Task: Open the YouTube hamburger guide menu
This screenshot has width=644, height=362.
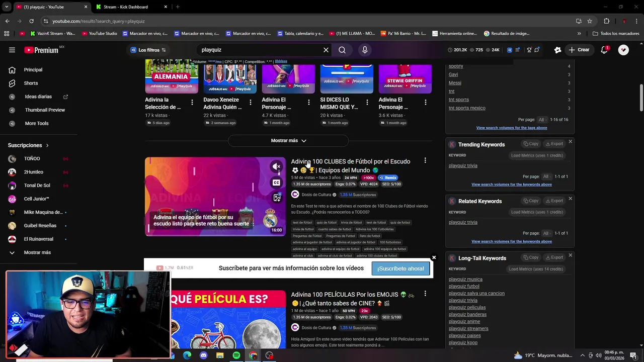Action: pyautogui.click(x=12, y=50)
